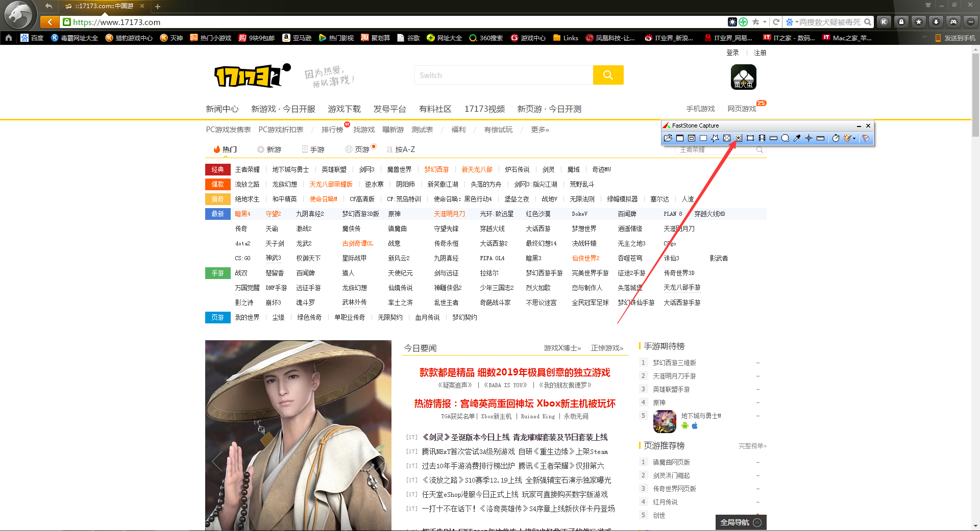Select the Capture Freehand Region tool
The width and height of the screenshot is (980, 531).
(x=716, y=138)
